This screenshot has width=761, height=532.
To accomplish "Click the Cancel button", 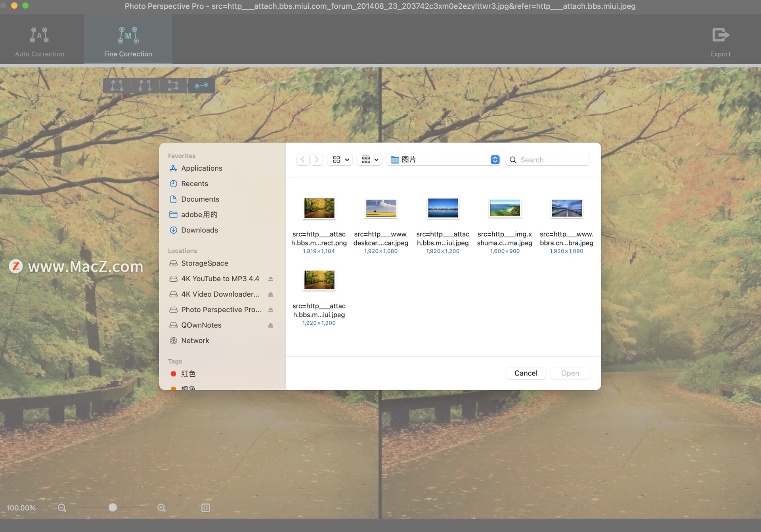I will [526, 373].
